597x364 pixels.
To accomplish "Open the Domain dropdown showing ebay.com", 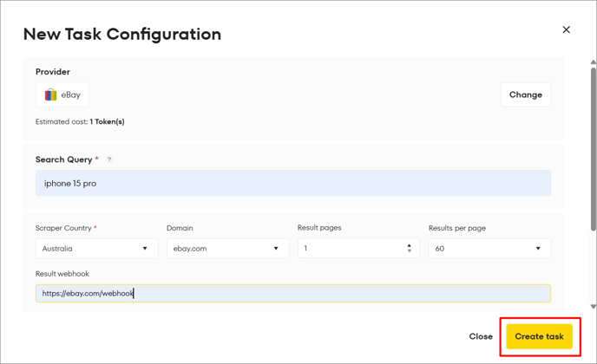I will point(227,249).
